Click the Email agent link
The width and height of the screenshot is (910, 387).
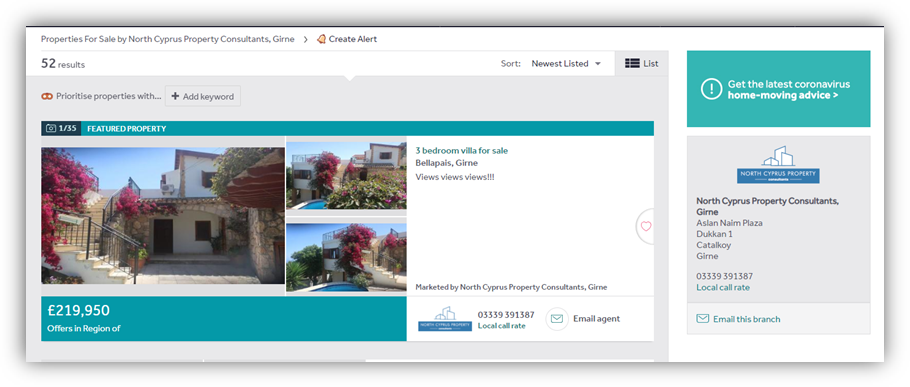597,319
